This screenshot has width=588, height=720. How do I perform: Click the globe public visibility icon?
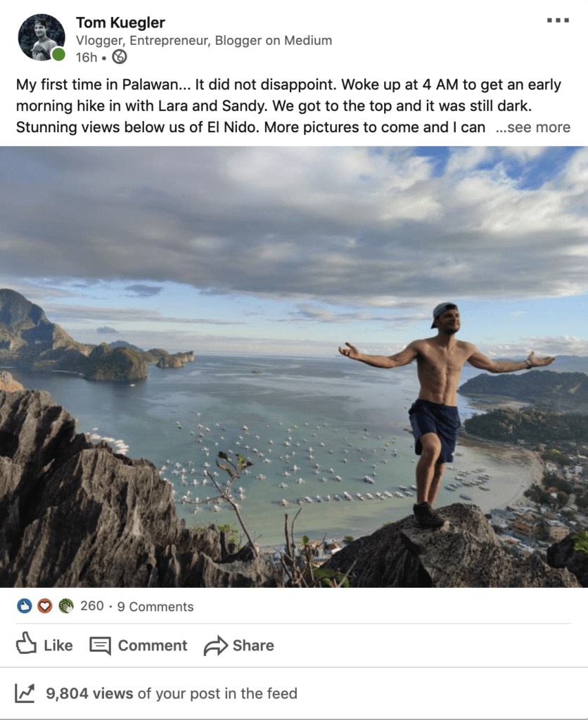coord(120,57)
